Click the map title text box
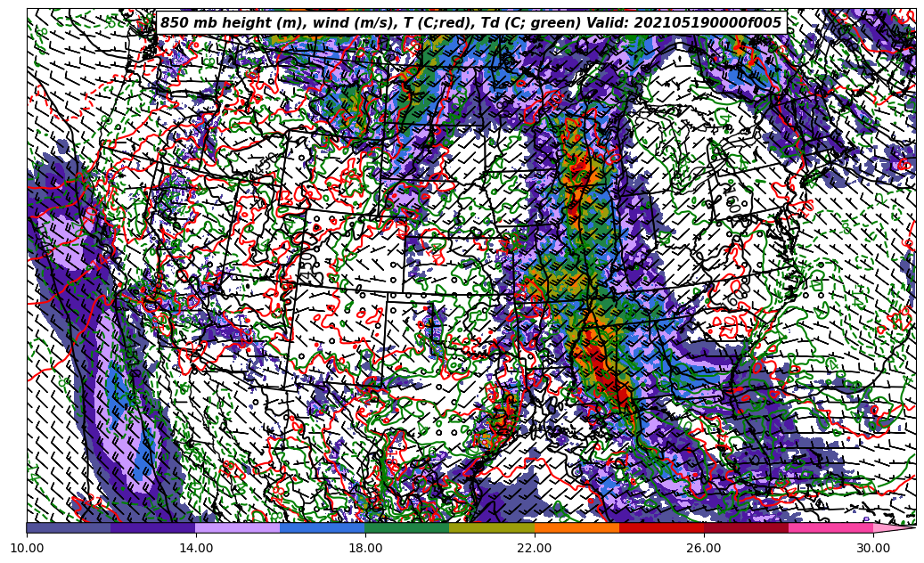Viewport: 924px width, 563px height. [x=471, y=23]
